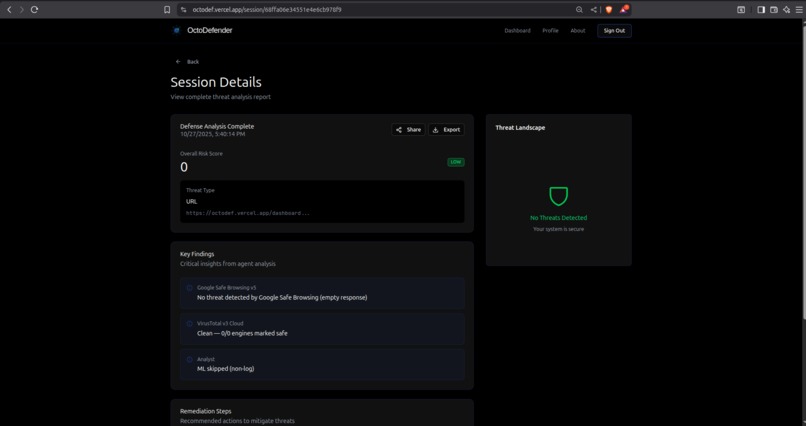Click the Sign Out button
The image size is (806, 426).
pos(614,31)
